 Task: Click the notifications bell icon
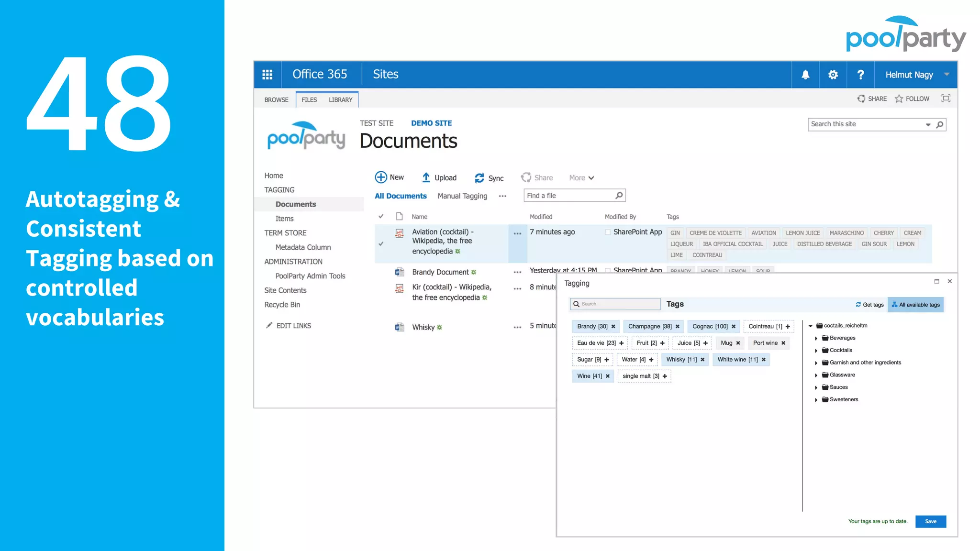805,75
